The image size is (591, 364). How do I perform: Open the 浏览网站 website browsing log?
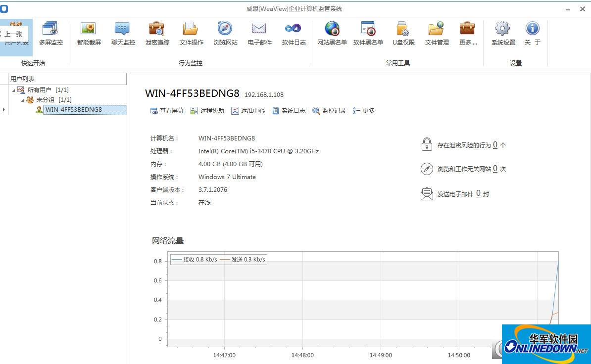tap(225, 34)
